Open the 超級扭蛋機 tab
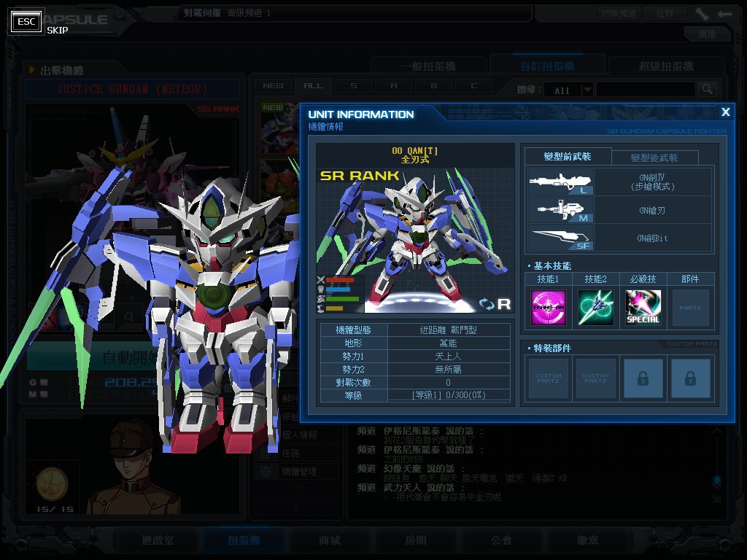The width and height of the screenshot is (747, 560). (x=666, y=66)
